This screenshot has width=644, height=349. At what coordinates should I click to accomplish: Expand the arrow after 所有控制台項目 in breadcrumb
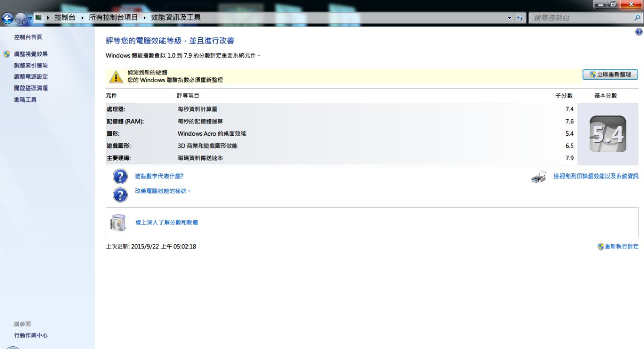click(x=145, y=18)
